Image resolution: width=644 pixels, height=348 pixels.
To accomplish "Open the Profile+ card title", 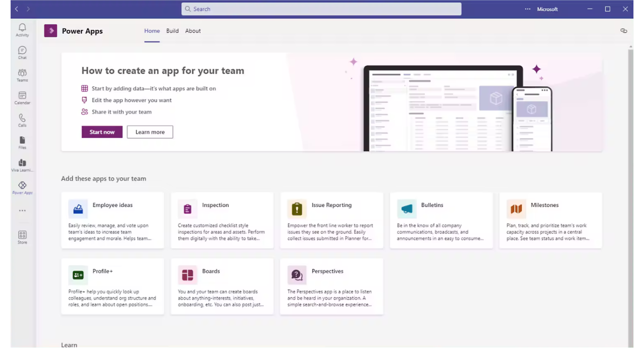I will click(102, 271).
